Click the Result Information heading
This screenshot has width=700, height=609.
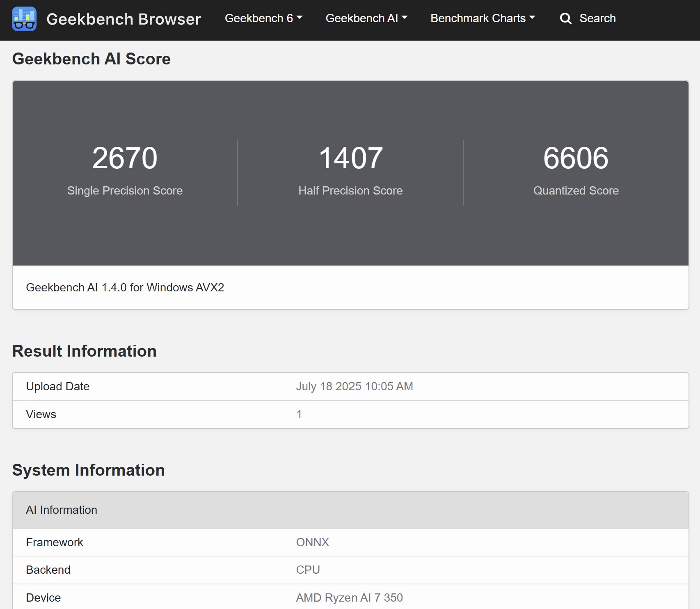coord(85,351)
